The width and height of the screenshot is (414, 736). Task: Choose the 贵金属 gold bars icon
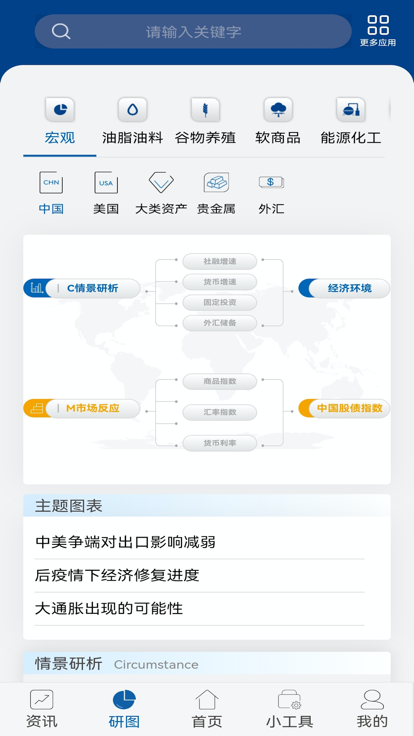(216, 183)
